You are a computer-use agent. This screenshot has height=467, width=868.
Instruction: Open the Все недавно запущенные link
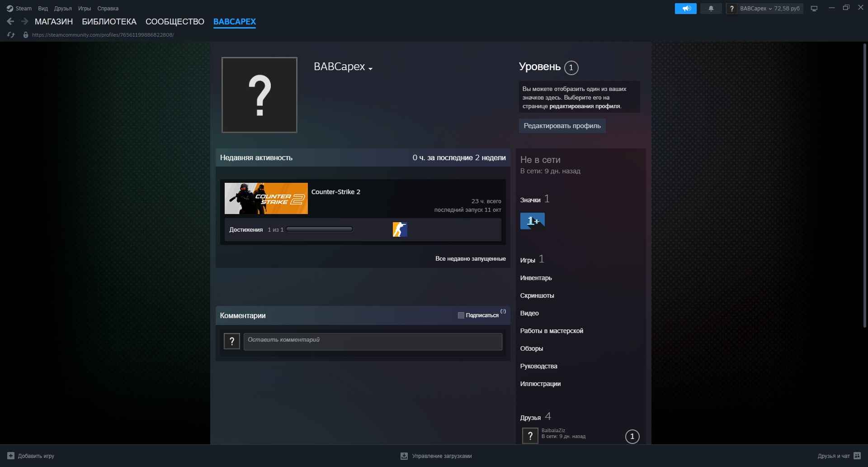[470, 258]
